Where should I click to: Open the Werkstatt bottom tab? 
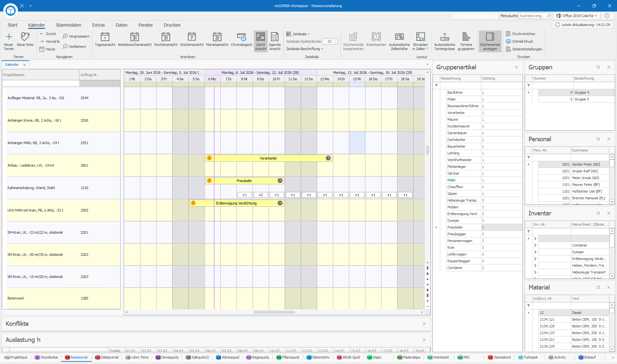(x=438, y=357)
